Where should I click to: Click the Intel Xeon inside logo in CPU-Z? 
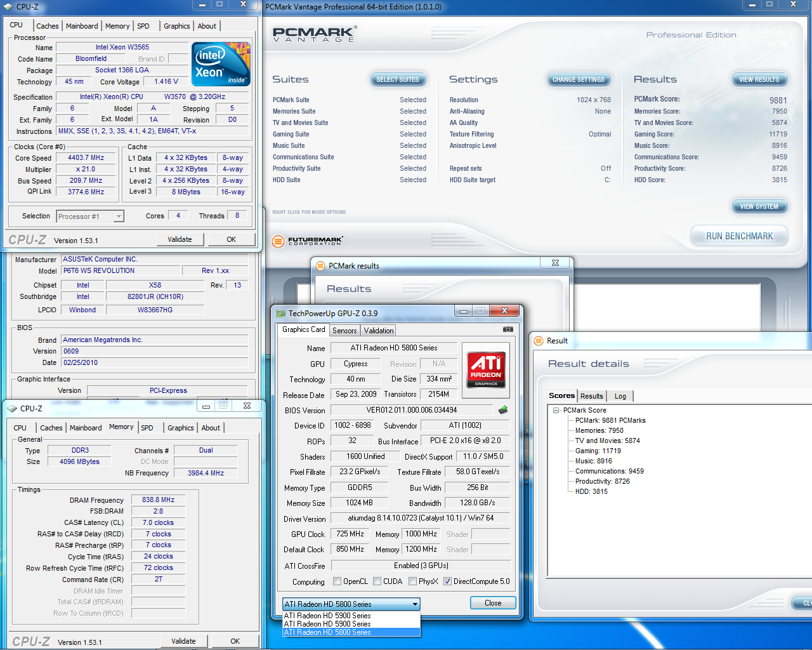pyautogui.click(x=221, y=64)
